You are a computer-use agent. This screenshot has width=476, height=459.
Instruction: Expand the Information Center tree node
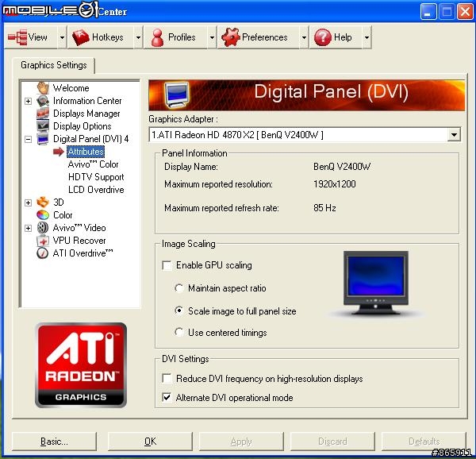(29, 101)
